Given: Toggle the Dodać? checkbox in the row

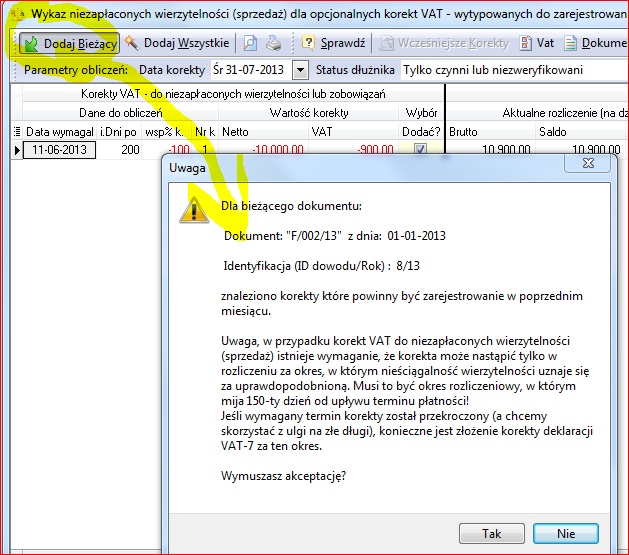Looking at the screenshot, I should pos(420,150).
